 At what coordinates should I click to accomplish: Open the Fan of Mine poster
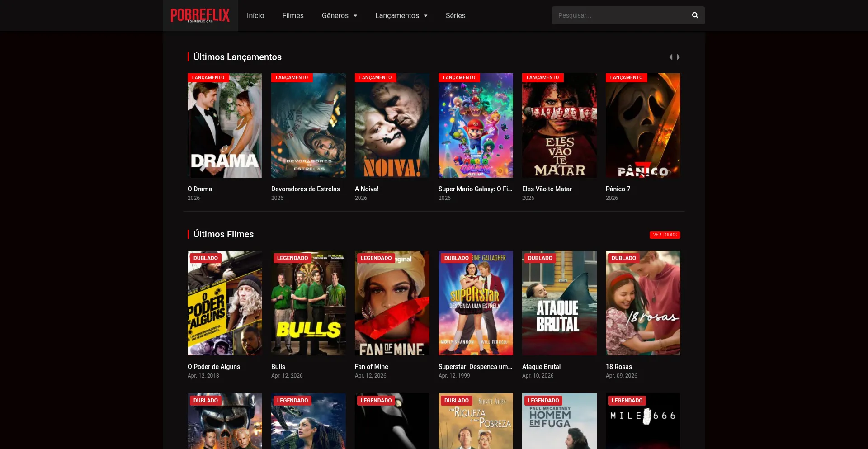tap(392, 303)
